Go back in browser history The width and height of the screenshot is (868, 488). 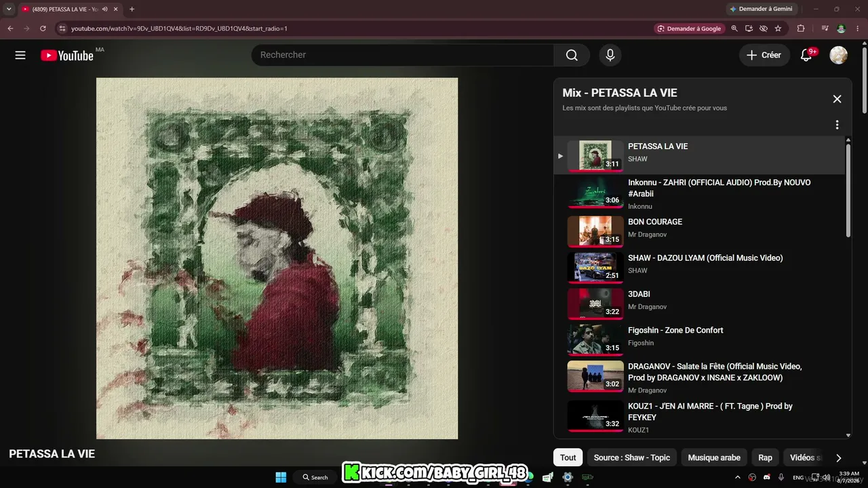[x=10, y=28]
